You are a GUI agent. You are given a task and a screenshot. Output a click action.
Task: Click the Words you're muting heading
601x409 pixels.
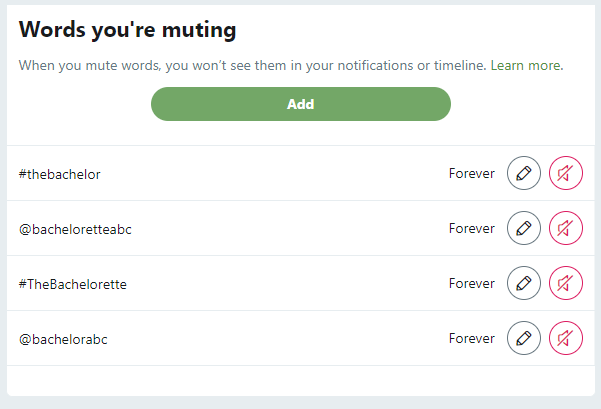[128, 30]
